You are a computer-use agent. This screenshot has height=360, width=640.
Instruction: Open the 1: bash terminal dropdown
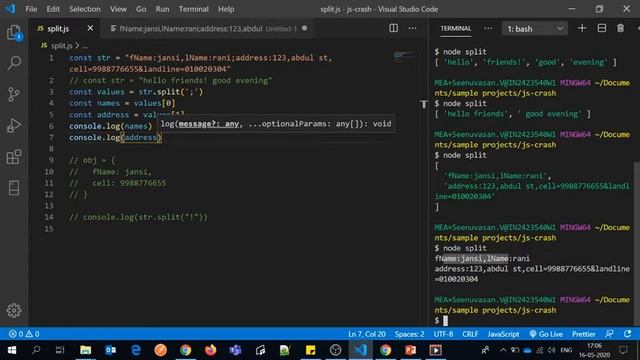(535, 29)
